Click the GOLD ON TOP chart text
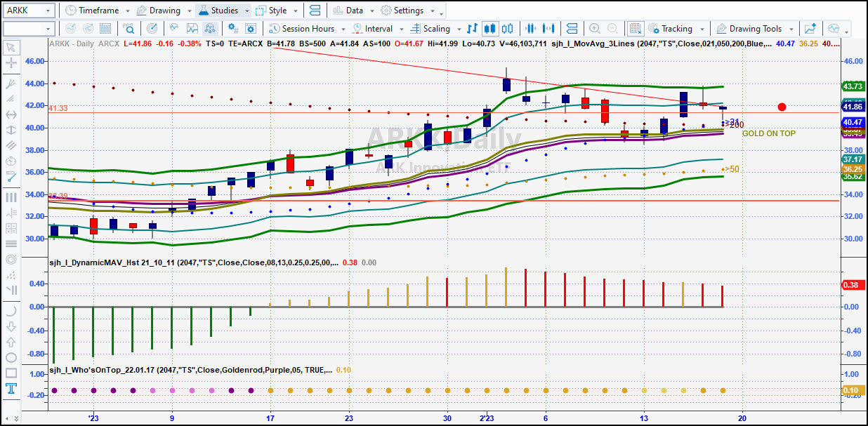Screen dimensions: 868x426 [769, 133]
